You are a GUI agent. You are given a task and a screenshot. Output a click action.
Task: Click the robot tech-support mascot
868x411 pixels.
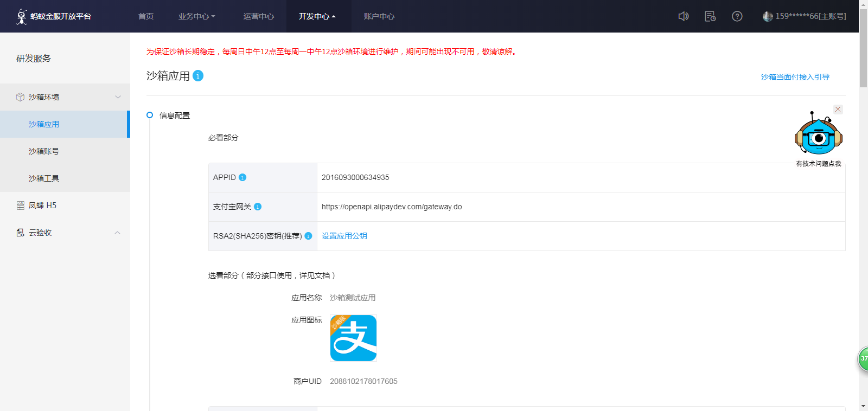pyautogui.click(x=818, y=133)
